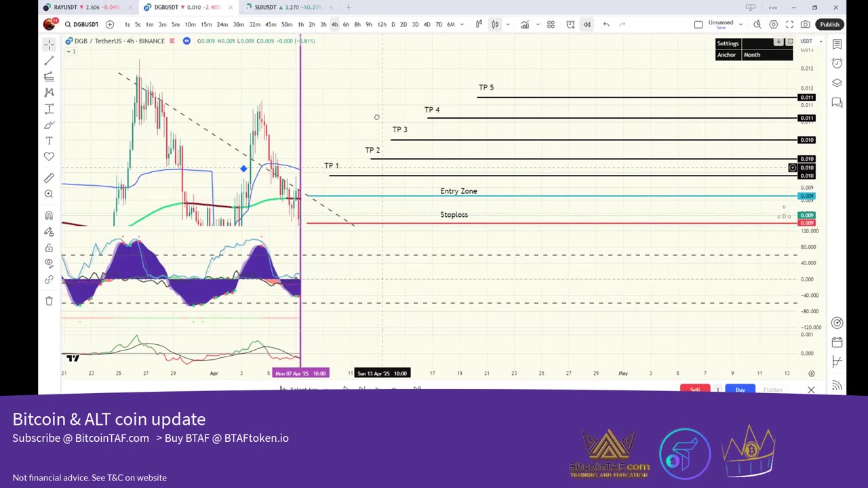This screenshot has width=868, height=488.
Task: Toggle magnet mode
Action: (49, 216)
